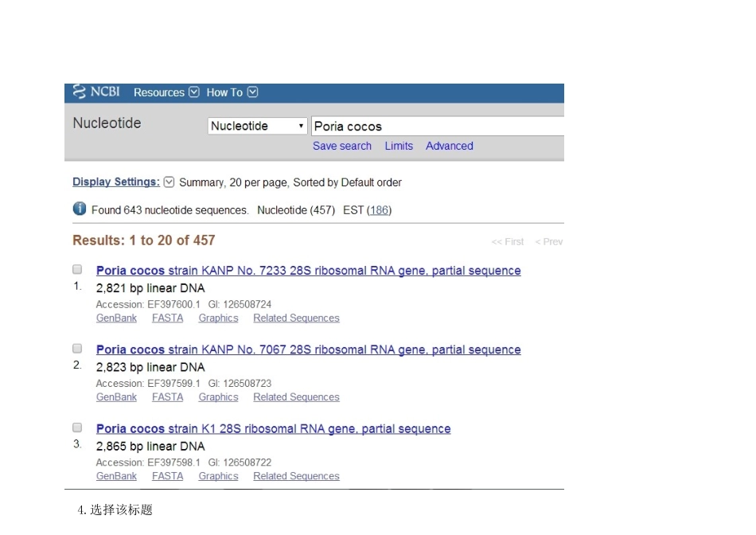This screenshot has width=756, height=535.
Task: Open GenBank for accession EF397599.1
Action: coord(116,397)
